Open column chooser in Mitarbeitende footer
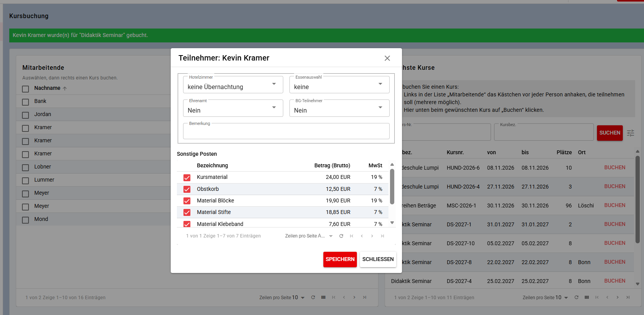644x315 pixels. coord(323,297)
